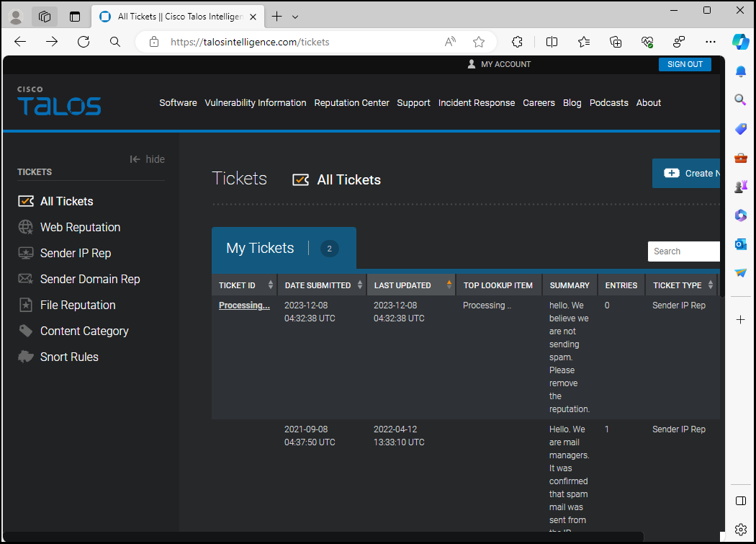Open Browser essentials heart icon
Image resolution: width=756 pixels, height=544 pixels.
(647, 42)
